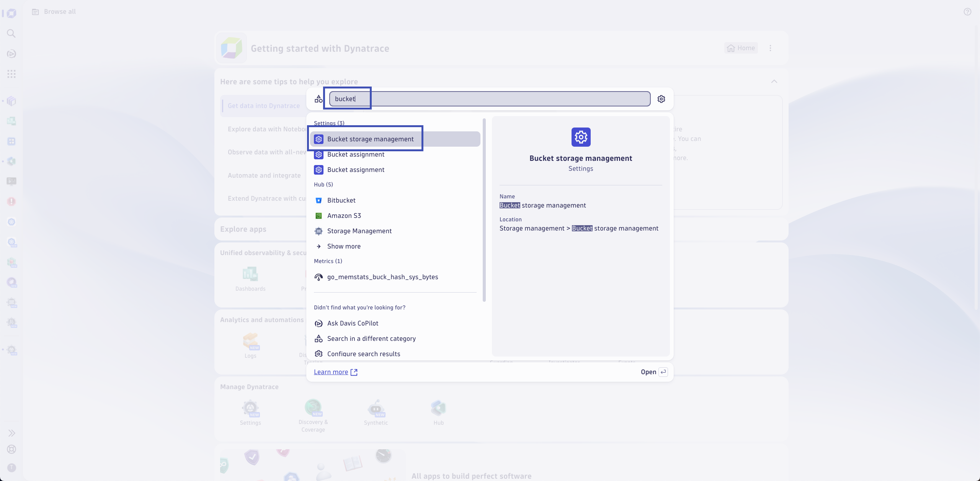Click the preview Location breadcrumb text
This screenshot has width=980, height=481.
click(579, 228)
